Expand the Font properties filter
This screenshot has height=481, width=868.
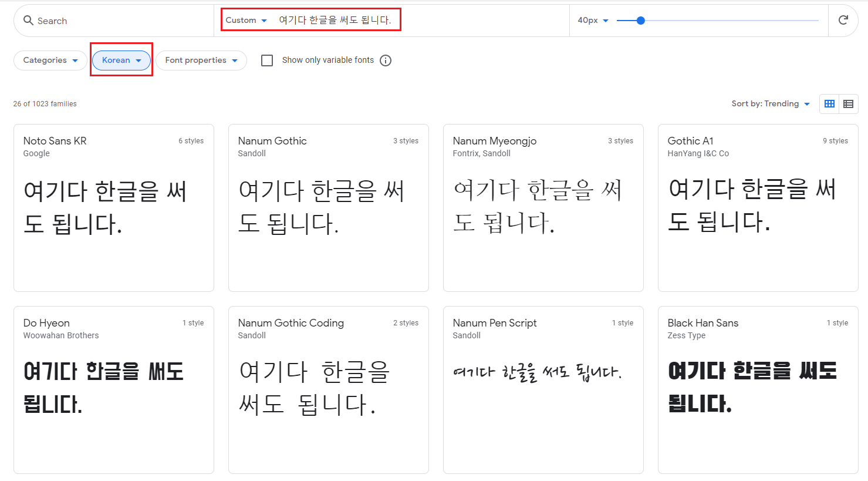pos(201,60)
